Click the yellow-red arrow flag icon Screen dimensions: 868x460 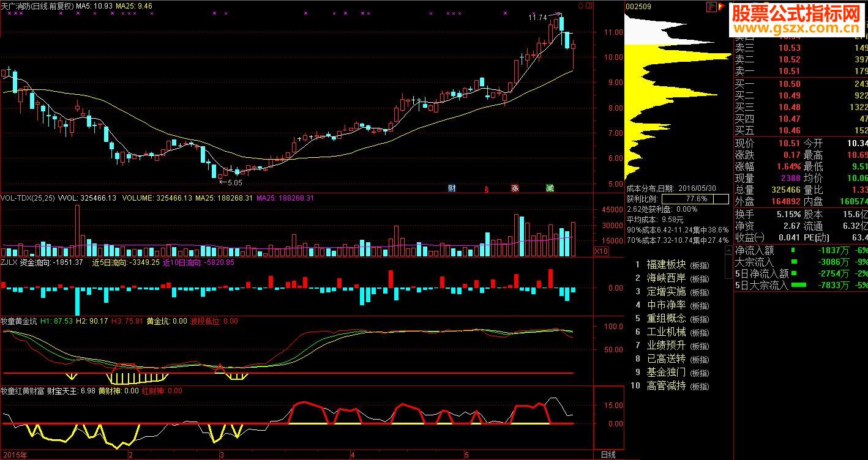click(723, 7)
